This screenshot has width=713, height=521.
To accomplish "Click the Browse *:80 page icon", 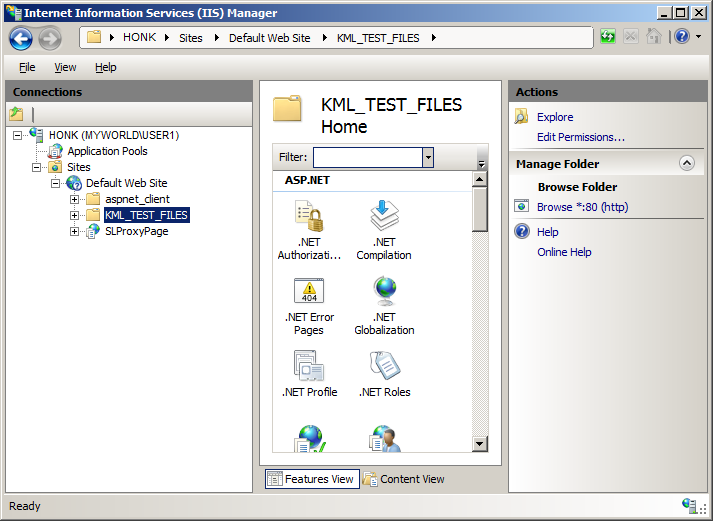I will [522, 206].
